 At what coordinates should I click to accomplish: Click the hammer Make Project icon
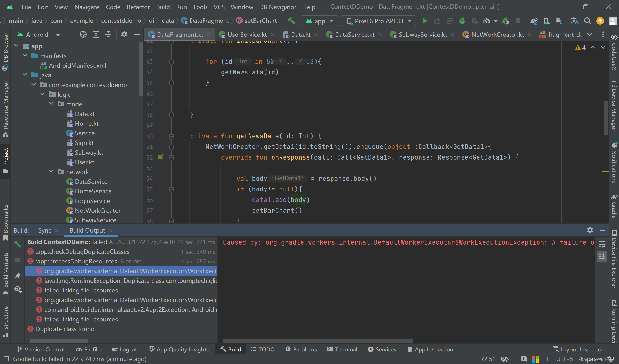coord(291,21)
